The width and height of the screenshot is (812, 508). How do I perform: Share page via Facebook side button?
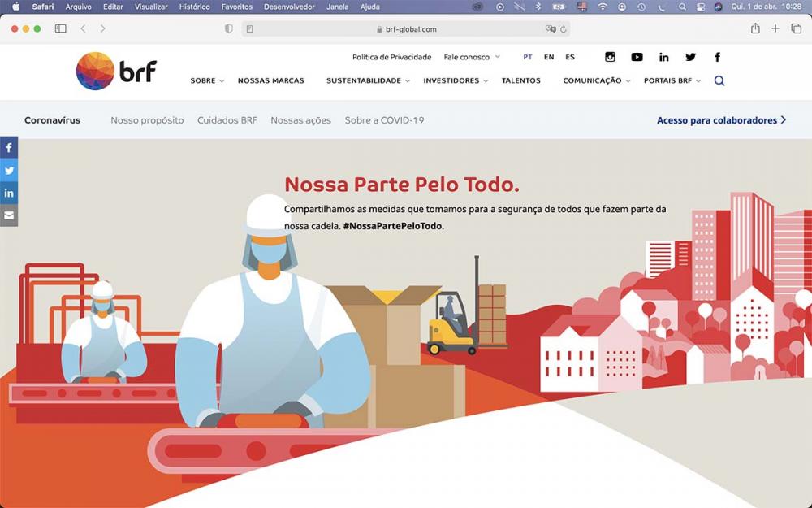point(9,148)
